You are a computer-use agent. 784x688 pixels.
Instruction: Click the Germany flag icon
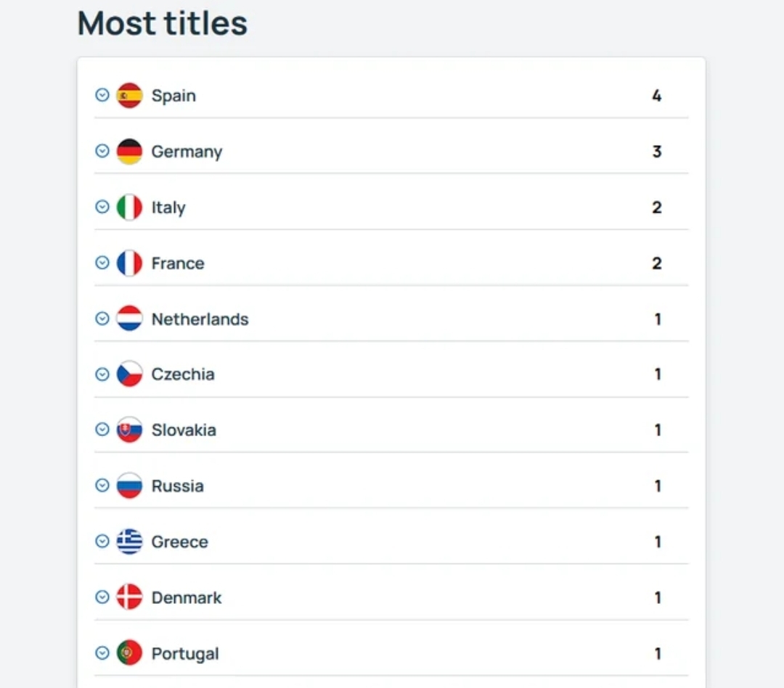coord(129,152)
